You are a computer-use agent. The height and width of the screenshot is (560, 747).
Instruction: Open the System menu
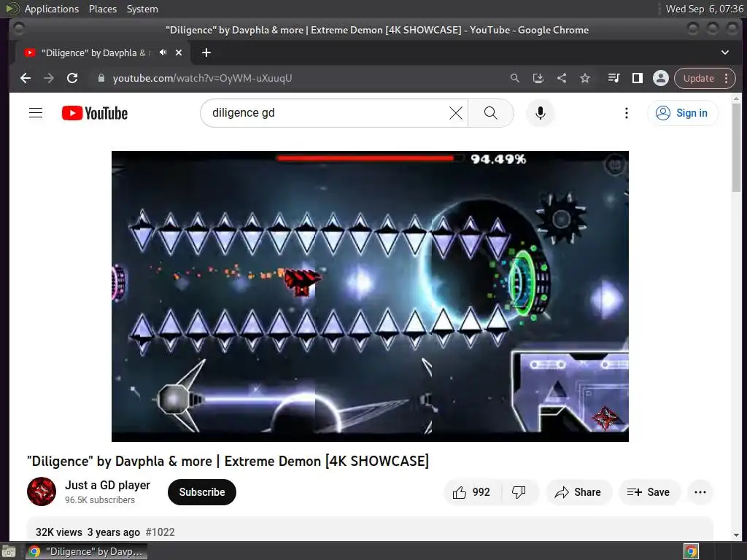point(142,9)
